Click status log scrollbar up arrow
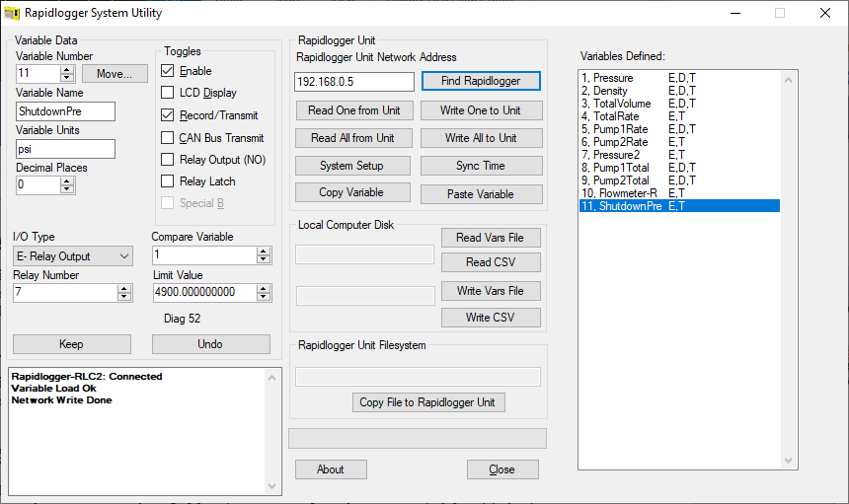Screen dimensions: 849x504 pyautogui.click(x=272, y=378)
